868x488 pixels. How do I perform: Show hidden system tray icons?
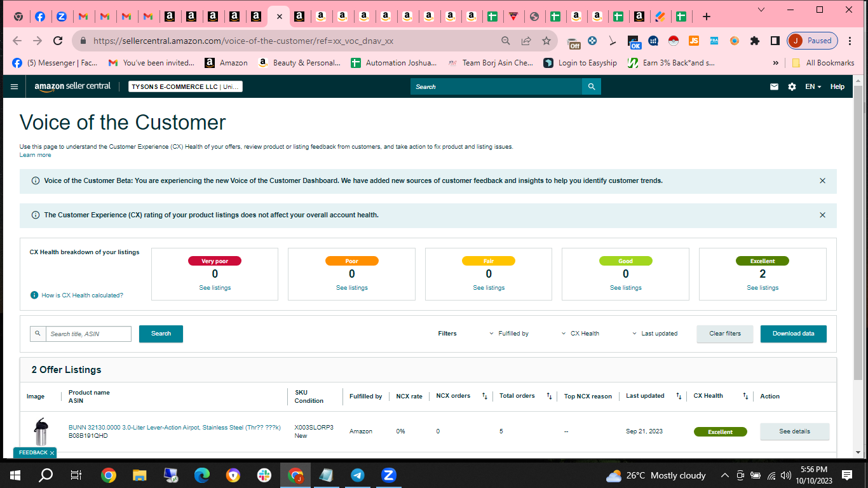(x=724, y=475)
